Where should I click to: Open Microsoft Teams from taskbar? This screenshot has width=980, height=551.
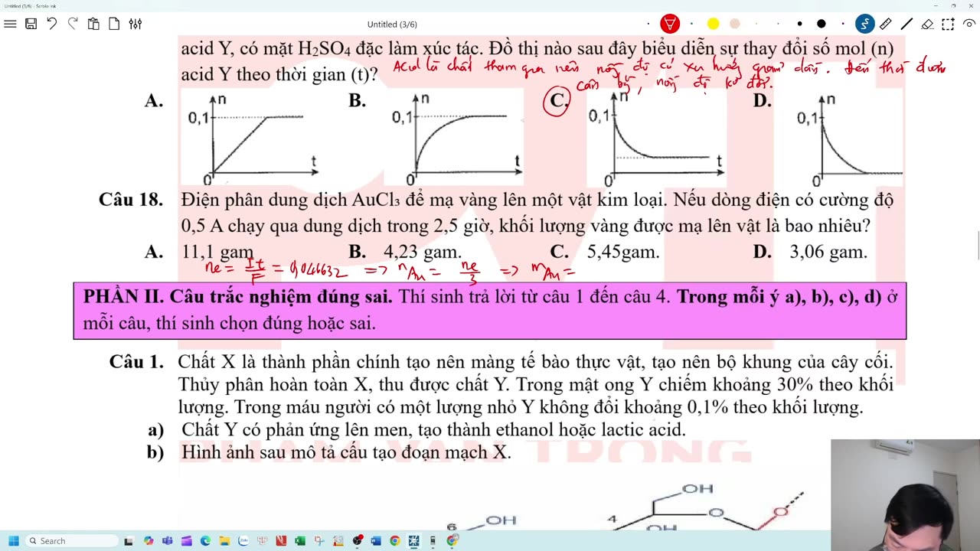(x=167, y=541)
